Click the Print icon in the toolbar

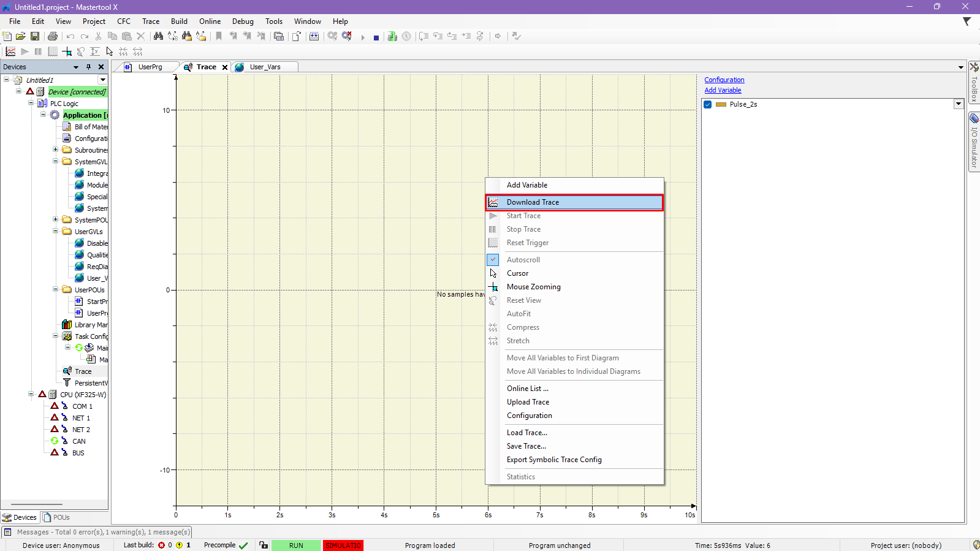tap(53, 37)
